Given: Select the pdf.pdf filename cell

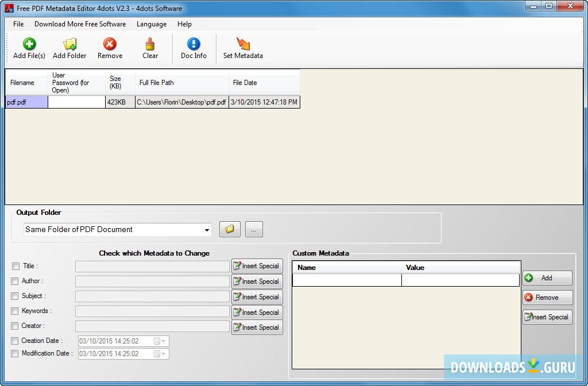Looking at the screenshot, I should (26, 102).
